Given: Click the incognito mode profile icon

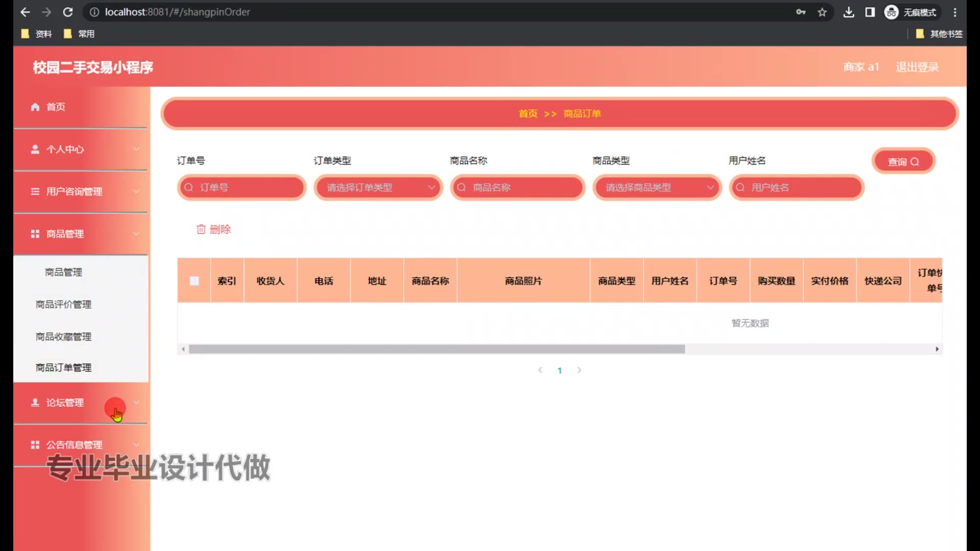Looking at the screenshot, I should [x=892, y=12].
